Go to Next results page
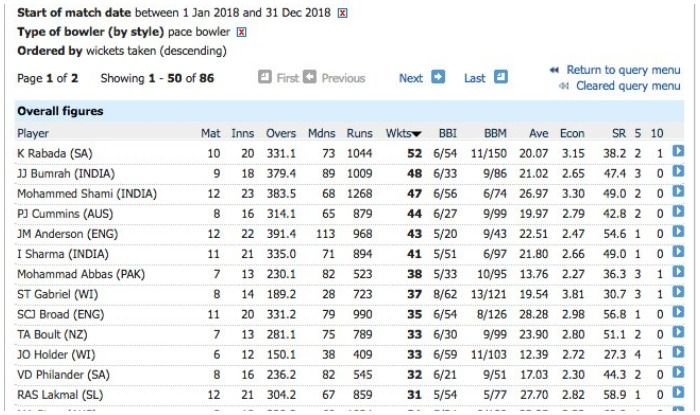Viewport: 700px width, 415px height. [x=411, y=78]
